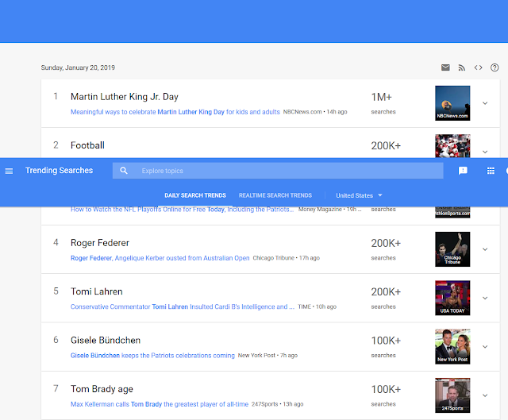Switch to Realtime Search Trends tab

click(275, 195)
